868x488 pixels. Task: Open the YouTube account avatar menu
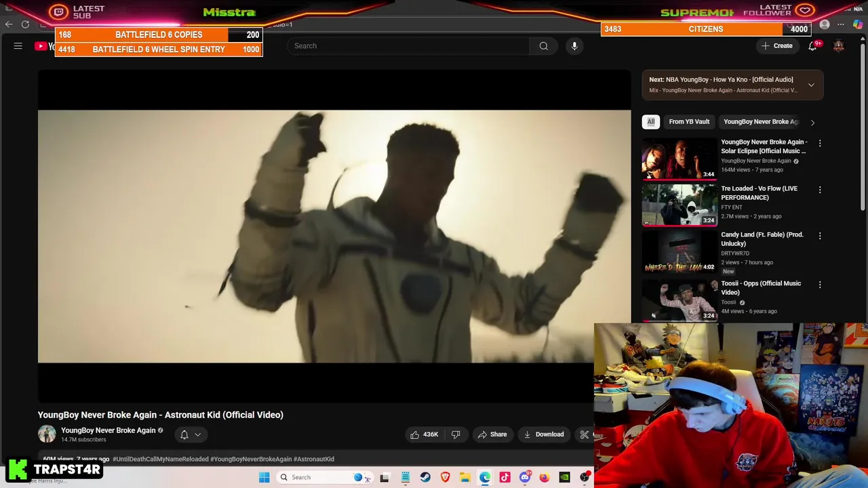pyautogui.click(x=839, y=46)
